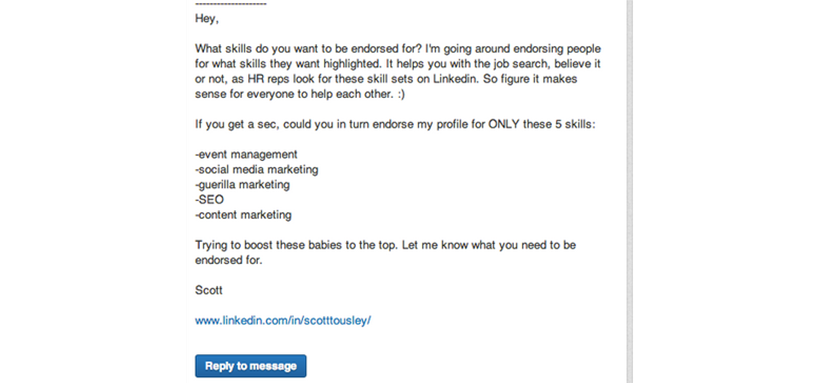Click the "endorsed for." closing line
The image size is (820, 383).
[229, 260]
